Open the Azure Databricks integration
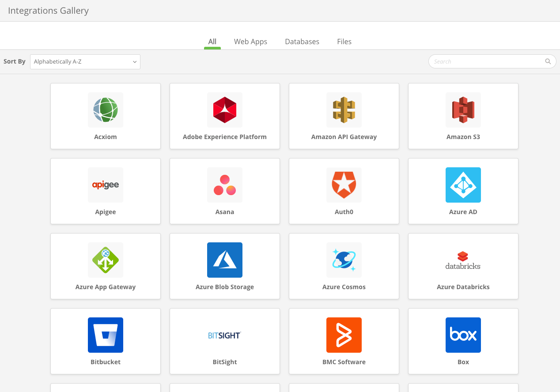The height and width of the screenshot is (392, 560). pyautogui.click(x=463, y=260)
